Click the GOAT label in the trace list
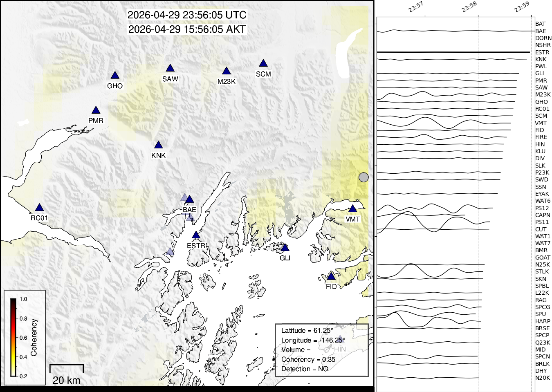This screenshot has width=552, height=392. click(543, 258)
